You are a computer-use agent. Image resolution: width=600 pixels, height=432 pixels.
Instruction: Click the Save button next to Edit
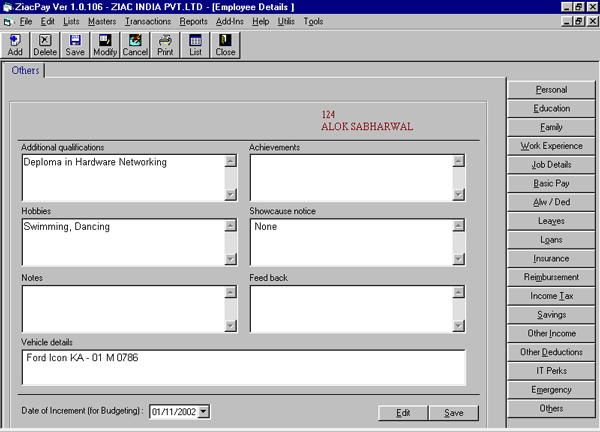453,413
